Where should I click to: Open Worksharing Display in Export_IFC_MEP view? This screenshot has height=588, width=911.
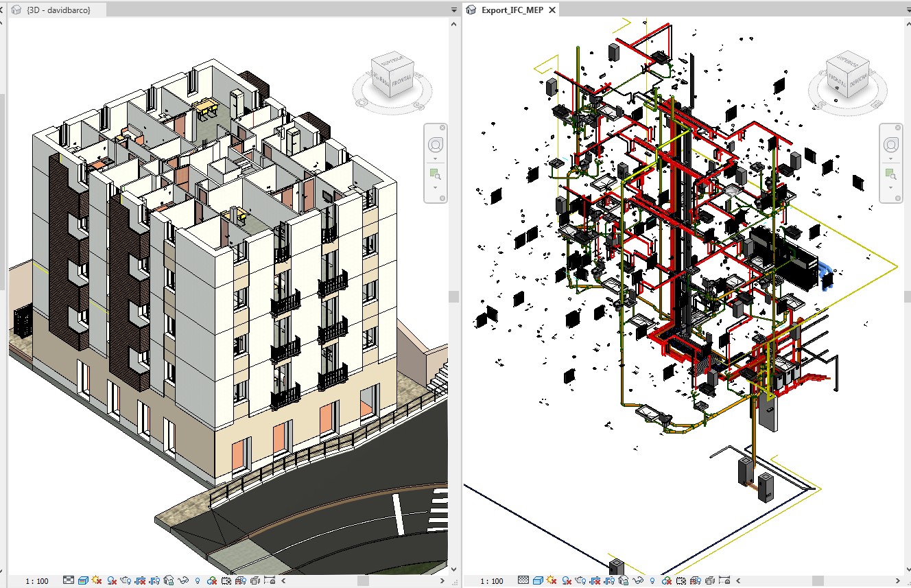[x=668, y=580]
